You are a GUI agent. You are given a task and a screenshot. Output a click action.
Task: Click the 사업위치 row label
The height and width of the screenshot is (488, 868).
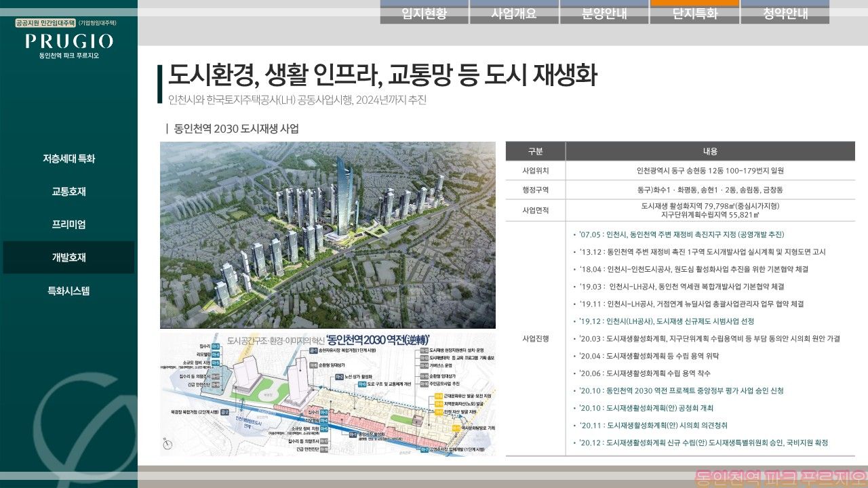click(x=536, y=171)
